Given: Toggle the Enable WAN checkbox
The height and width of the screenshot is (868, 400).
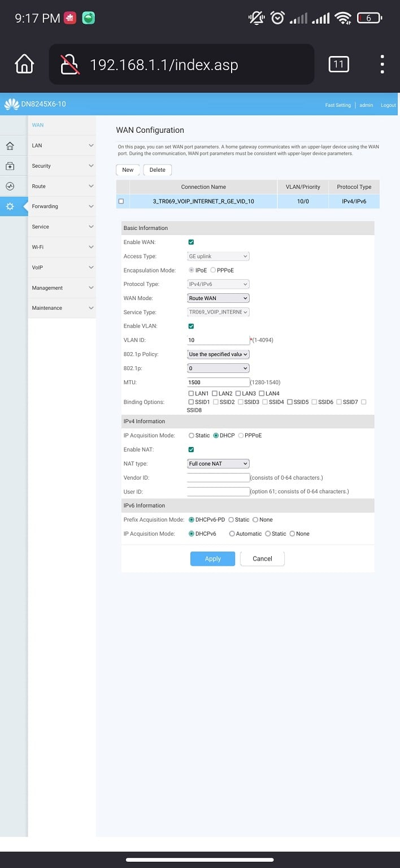Looking at the screenshot, I should click(191, 242).
